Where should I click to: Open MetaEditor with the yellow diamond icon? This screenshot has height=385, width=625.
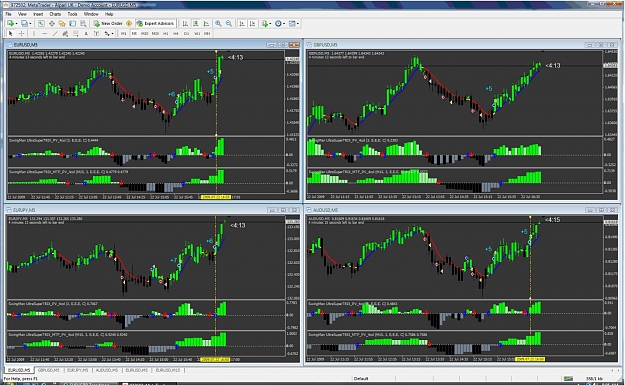(x=129, y=23)
